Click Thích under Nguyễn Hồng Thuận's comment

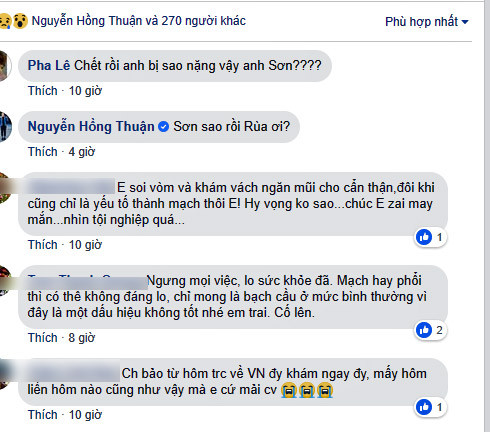[43, 152]
